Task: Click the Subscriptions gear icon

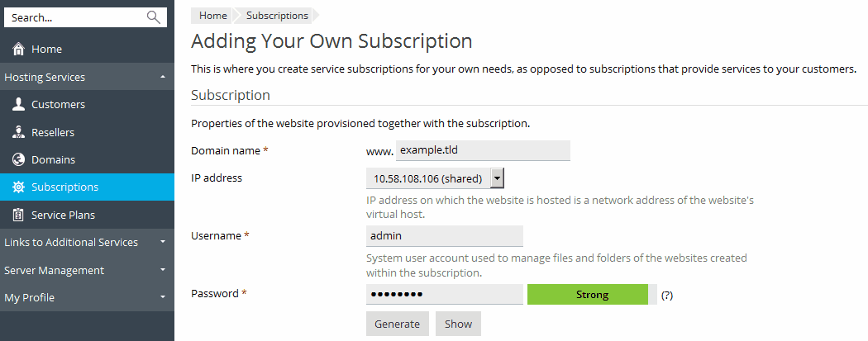Action: pos(18,187)
